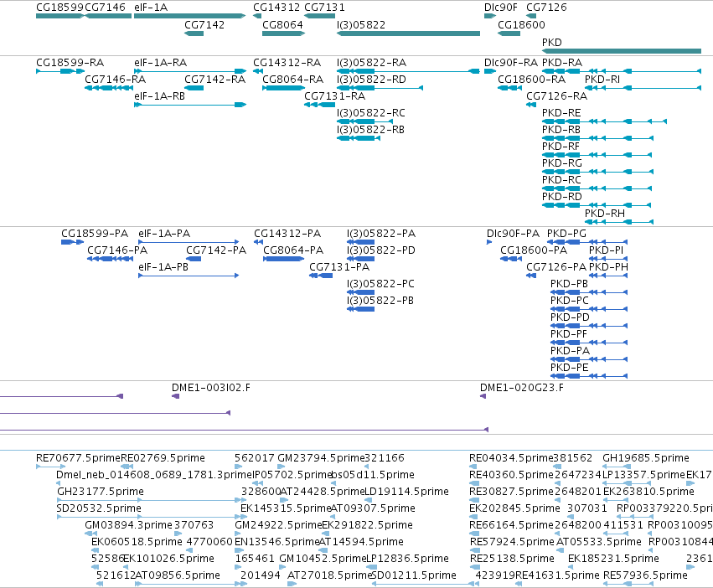Select the CG8064 gene label
This screenshot has width=713, height=588.
[282, 24]
